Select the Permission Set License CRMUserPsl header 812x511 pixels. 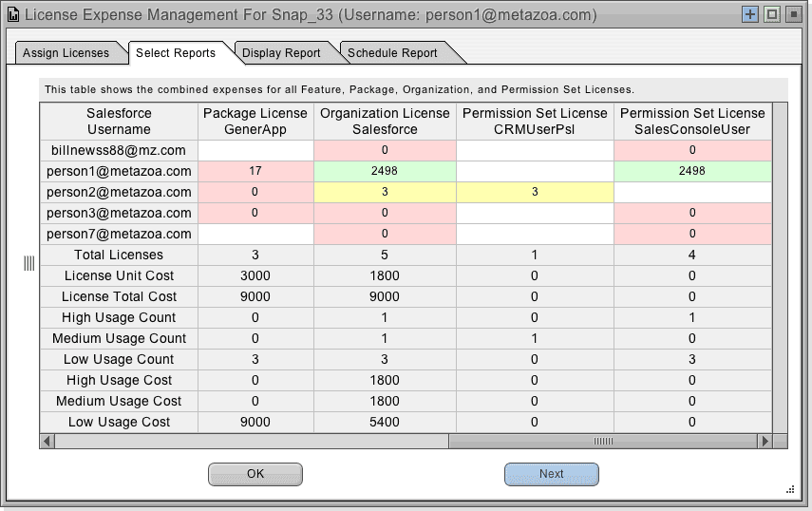pyautogui.click(x=535, y=122)
